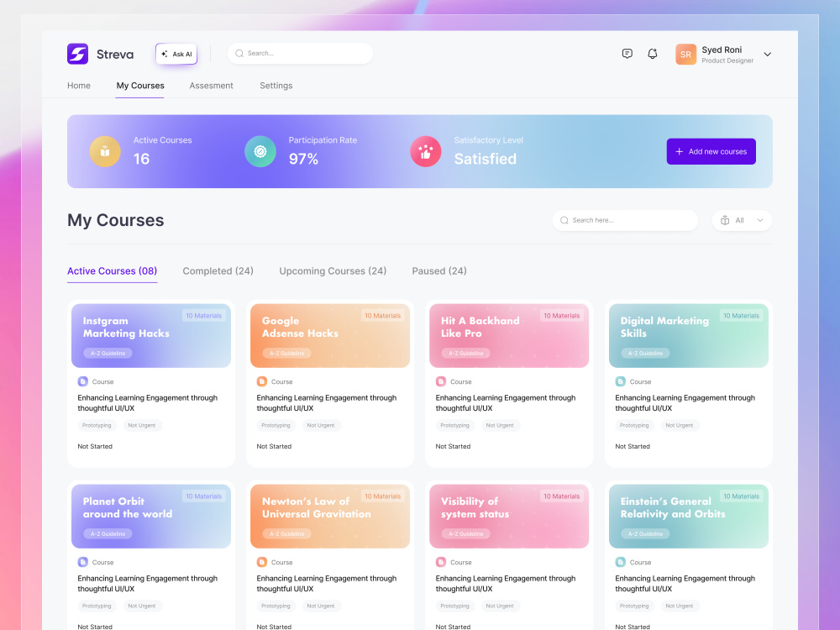Click the Streva logo icon

point(77,54)
